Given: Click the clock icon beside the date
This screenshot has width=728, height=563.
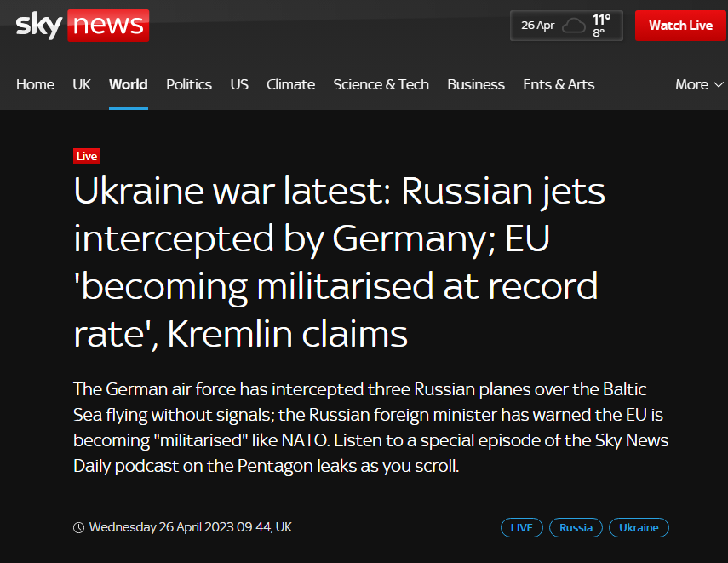Looking at the screenshot, I should pyautogui.click(x=79, y=527).
